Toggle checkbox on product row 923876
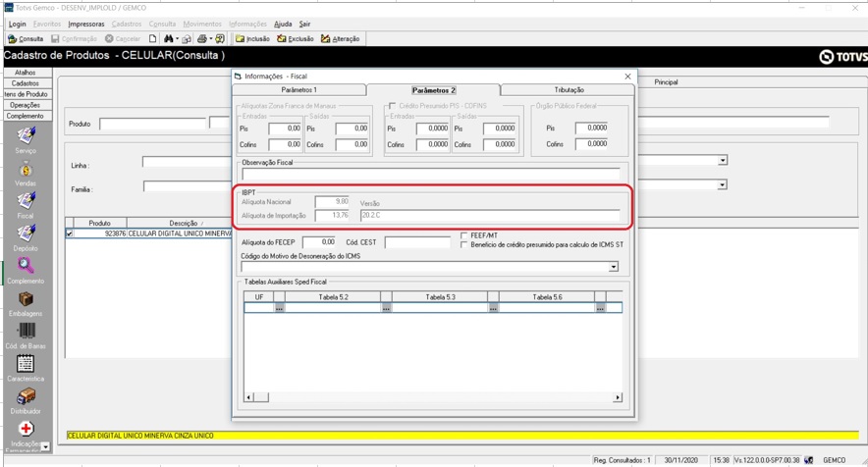868x467 pixels. click(x=69, y=233)
